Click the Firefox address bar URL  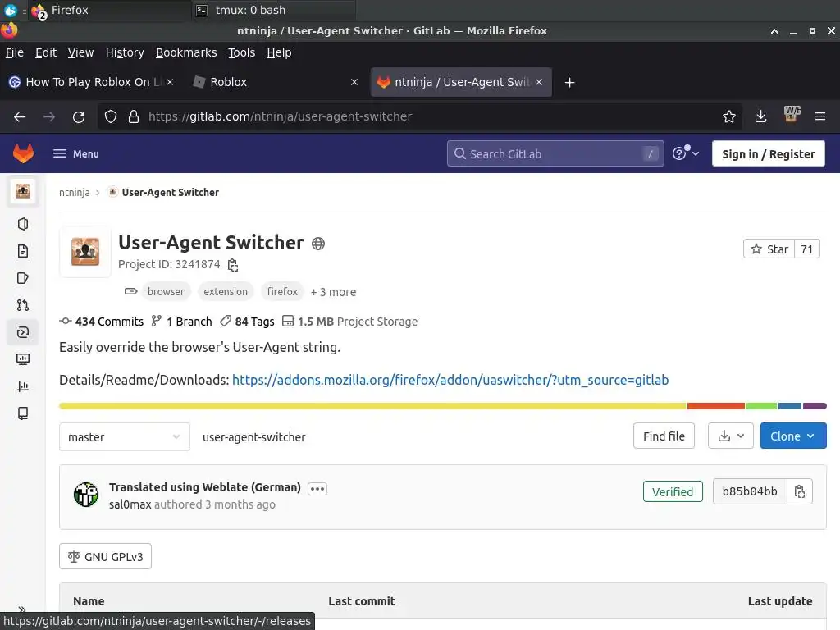(281, 116)
